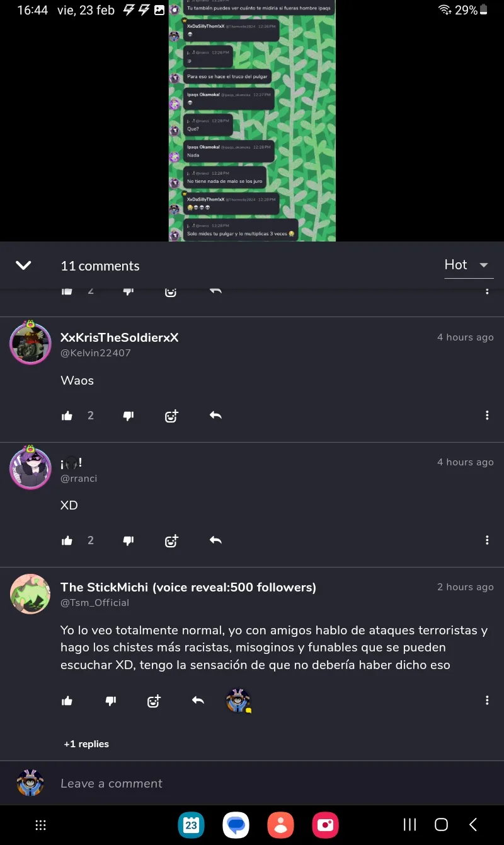
Task: Expand the +1 replies thread
Action: pos(86,744)
